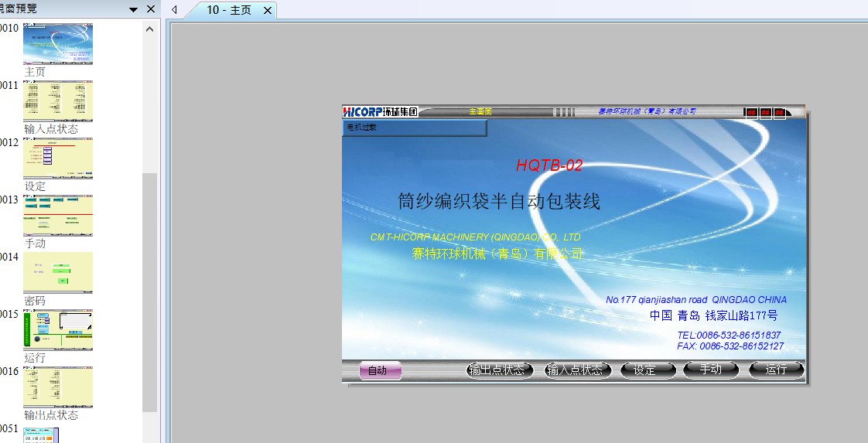
Task: Open the 主页 window thumbnail
Action: (x=58, y=43)
